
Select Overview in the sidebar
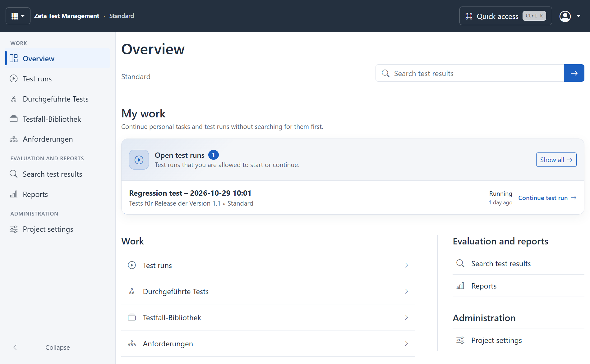[58, 58]
